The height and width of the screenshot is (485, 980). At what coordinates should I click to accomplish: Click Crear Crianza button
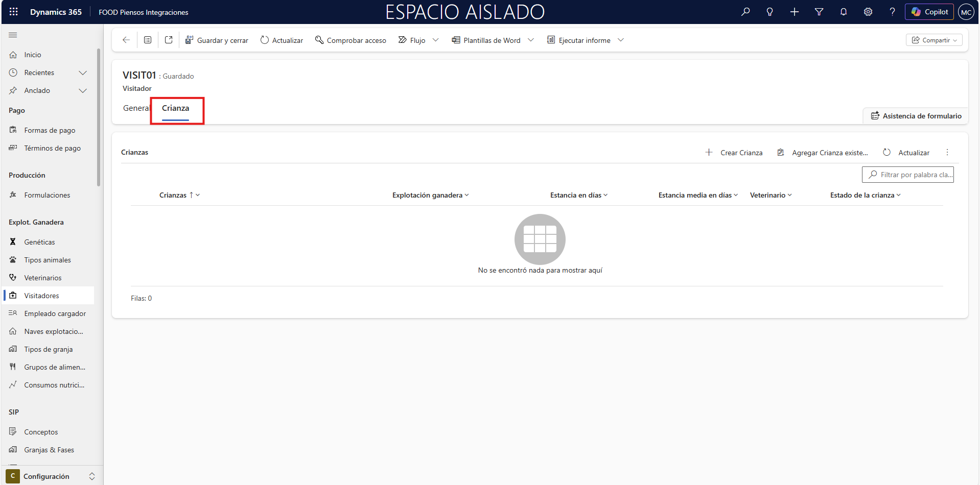point(734,153)
